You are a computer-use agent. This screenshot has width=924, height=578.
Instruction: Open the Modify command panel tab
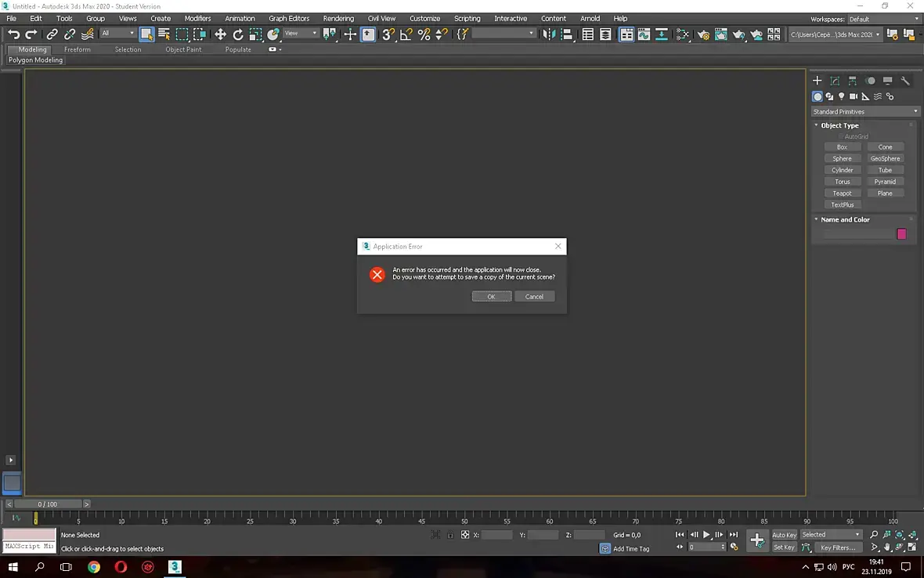click(835, 81)
